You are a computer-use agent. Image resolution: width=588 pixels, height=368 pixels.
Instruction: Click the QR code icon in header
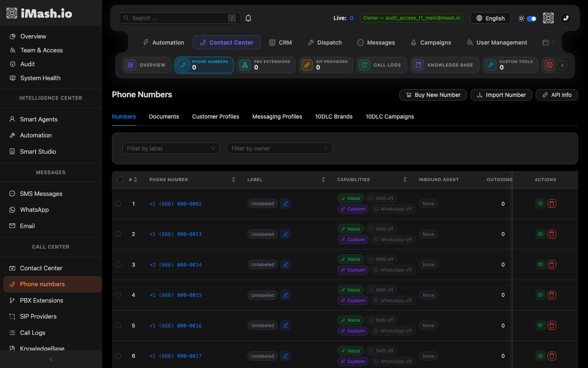(x=548, y=18)
